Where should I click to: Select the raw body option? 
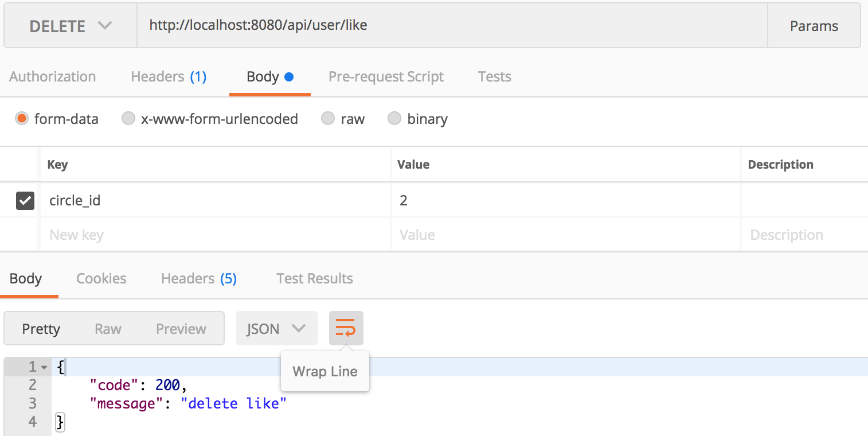(328, 119)
